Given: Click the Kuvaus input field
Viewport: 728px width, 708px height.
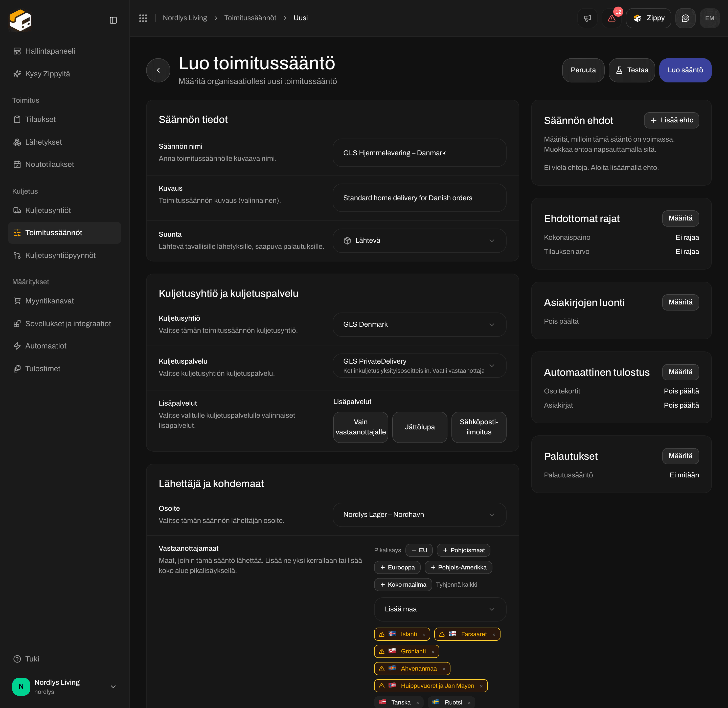Looking at the screenshot, I should (419, 198).
